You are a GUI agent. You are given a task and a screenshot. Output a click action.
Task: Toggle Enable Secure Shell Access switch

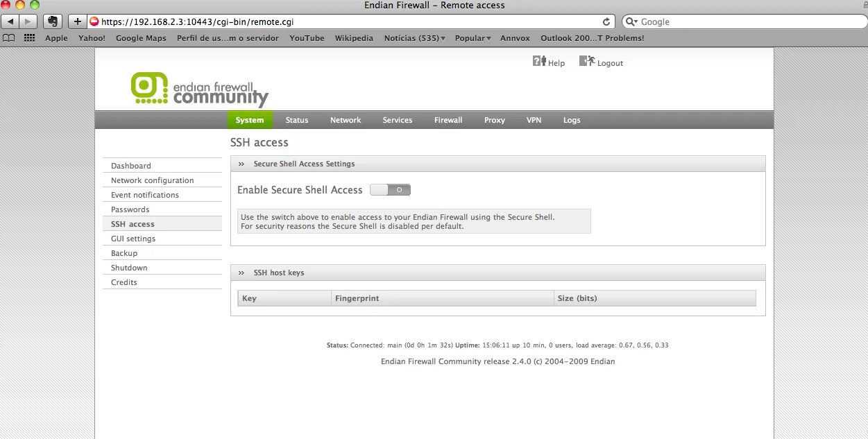coord(390,189)
